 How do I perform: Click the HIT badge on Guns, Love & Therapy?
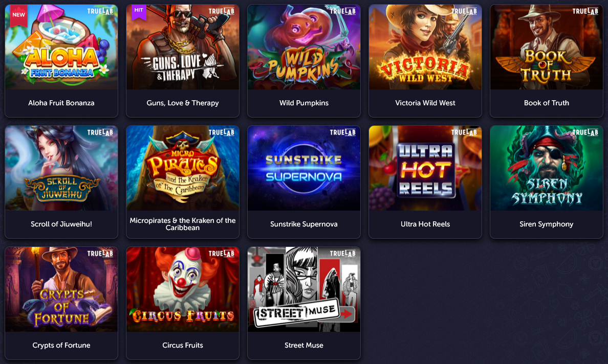(139, 12)
